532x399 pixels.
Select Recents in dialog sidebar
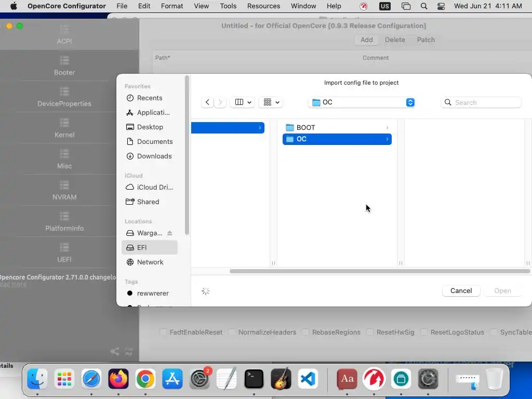(x=149, y=98)
